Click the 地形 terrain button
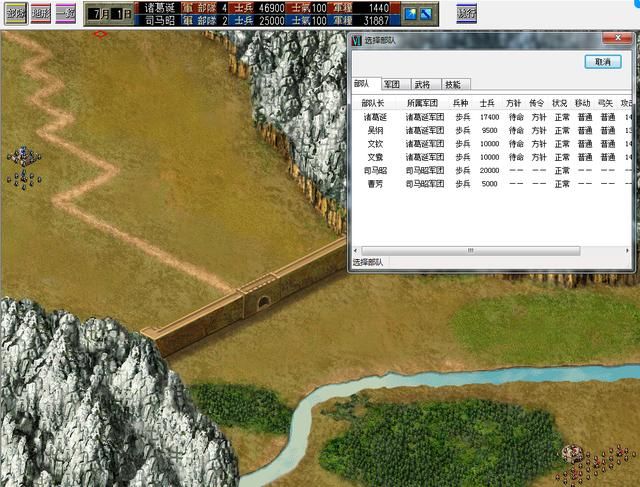The height and width of the screenshot is (487, 640). tap(40, 14)
